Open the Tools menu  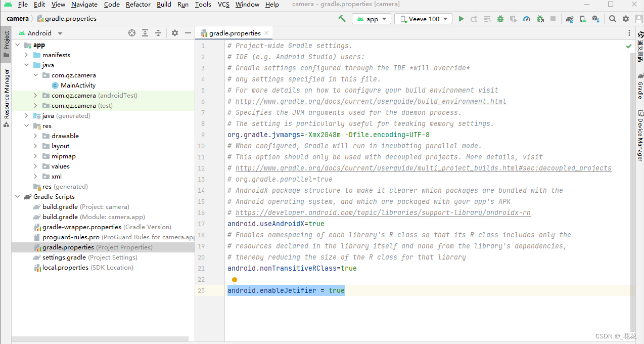[x=203, y=5]
